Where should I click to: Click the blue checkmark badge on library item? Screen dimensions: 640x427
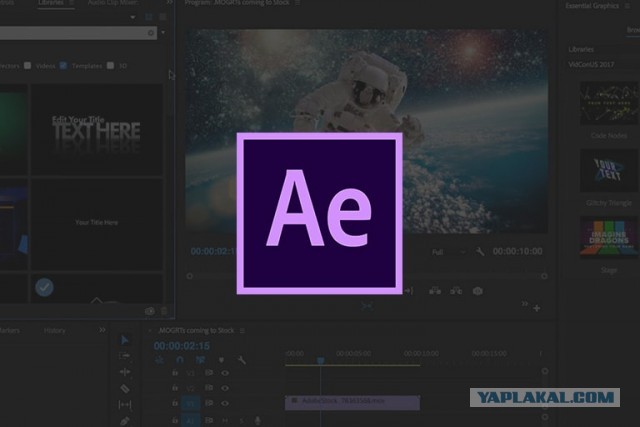tap(44, 287)
